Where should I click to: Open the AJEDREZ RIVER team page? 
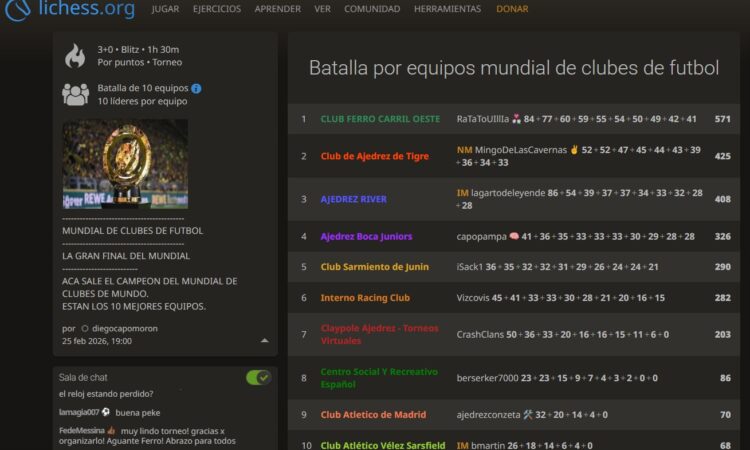(x=353, y=199)
